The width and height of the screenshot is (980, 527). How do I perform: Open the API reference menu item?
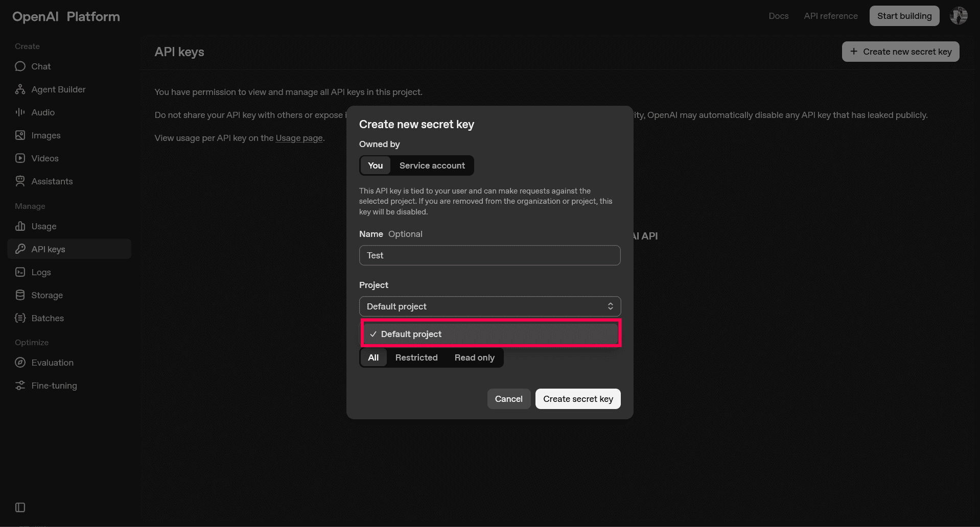830,16
